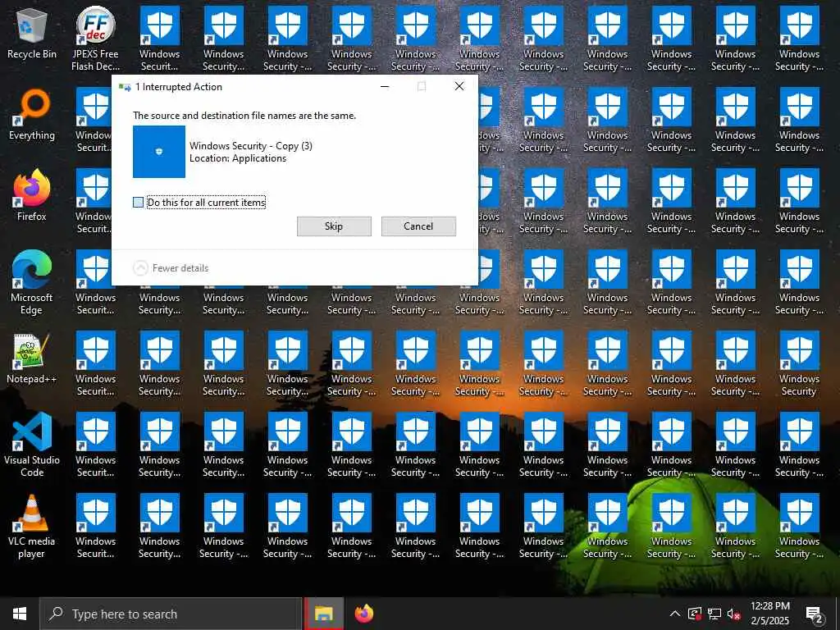
Task: Click the muted volume tray icon
Action: (733, 614)
